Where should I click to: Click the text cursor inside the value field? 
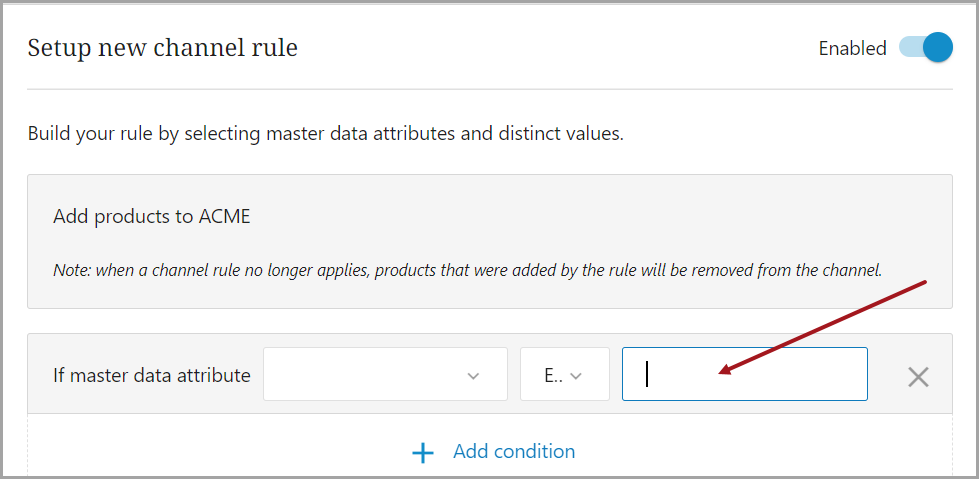pos(647,374)
